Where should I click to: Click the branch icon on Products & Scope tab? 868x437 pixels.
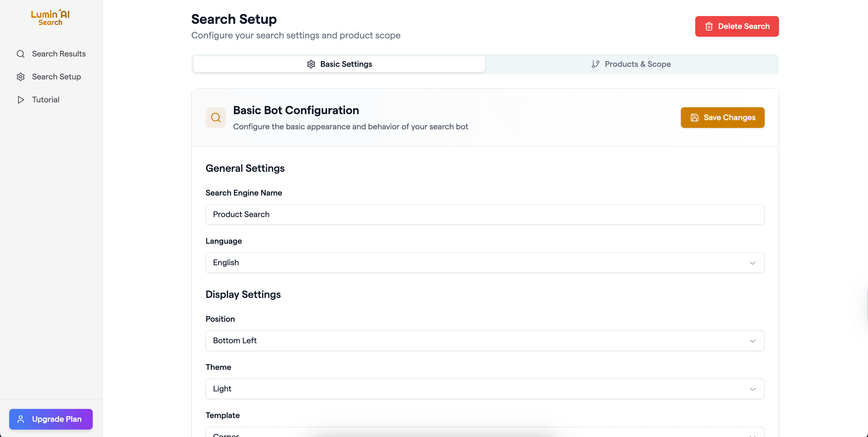595,64
